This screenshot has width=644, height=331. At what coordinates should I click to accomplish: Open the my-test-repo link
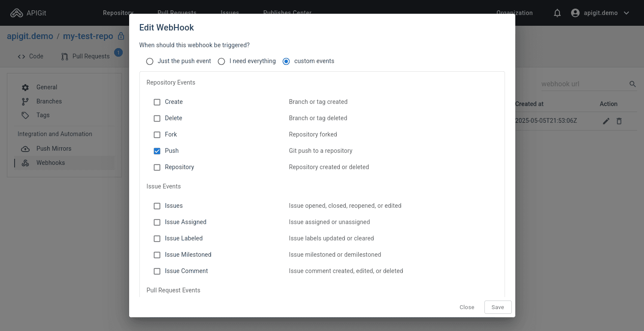(88, 36)
